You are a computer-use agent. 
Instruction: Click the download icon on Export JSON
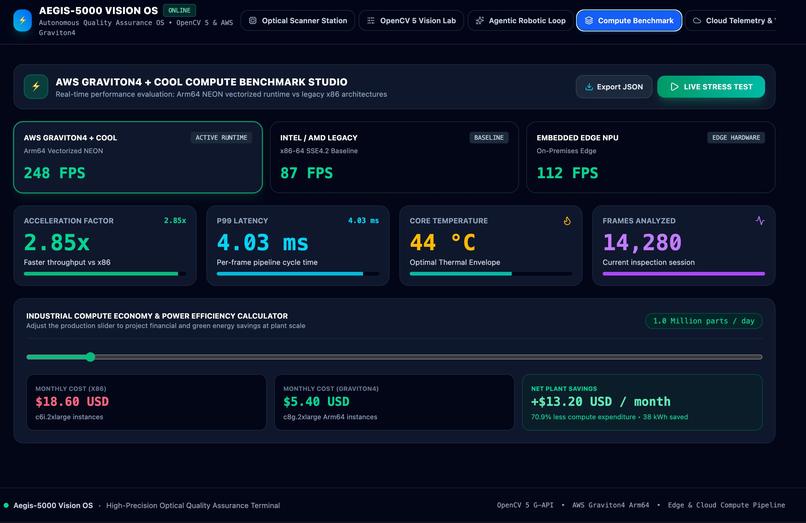pos(589,87)
